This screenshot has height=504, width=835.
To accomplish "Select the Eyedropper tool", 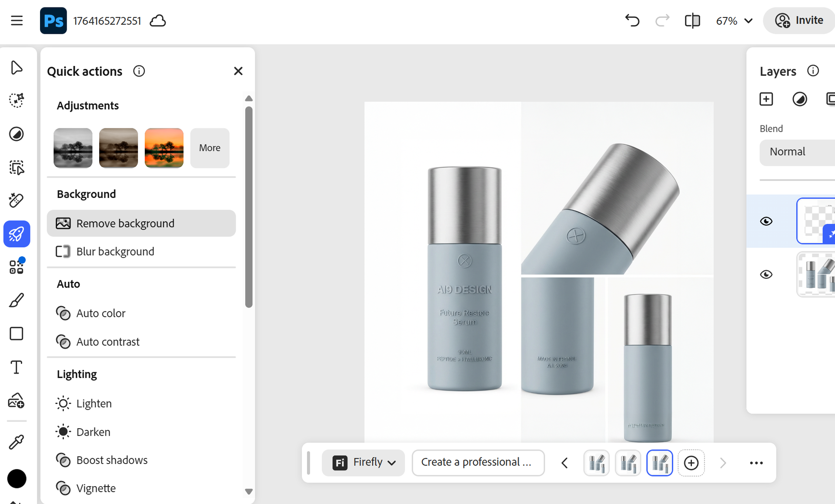I will [x=17, y=442].
